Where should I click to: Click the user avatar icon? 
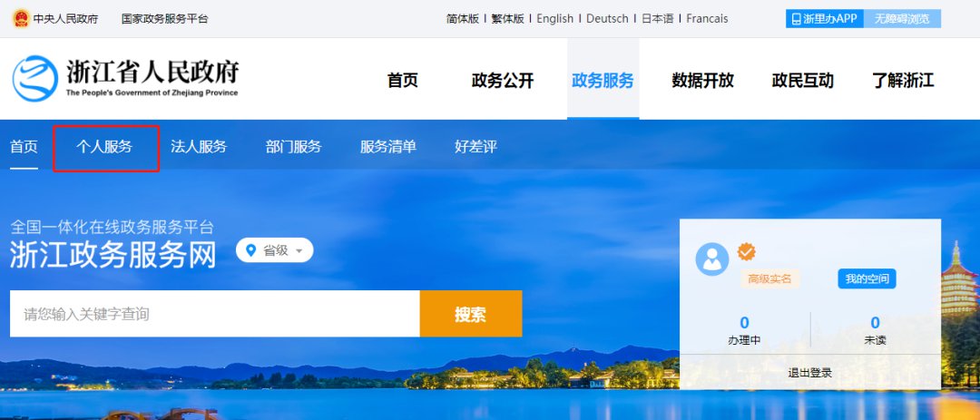(712, 259)
